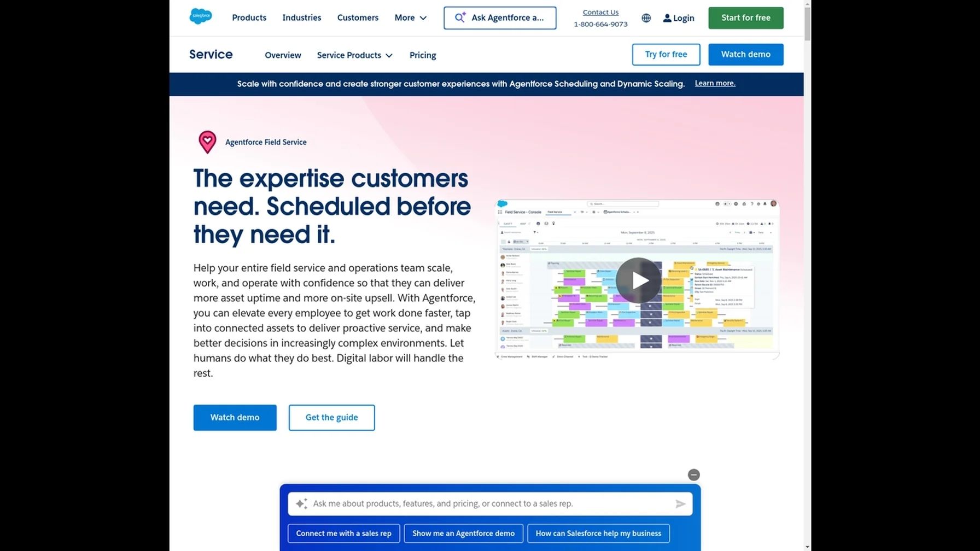Select the Overview tab
The width and height of the screenshot is (980, 551).
283,55
